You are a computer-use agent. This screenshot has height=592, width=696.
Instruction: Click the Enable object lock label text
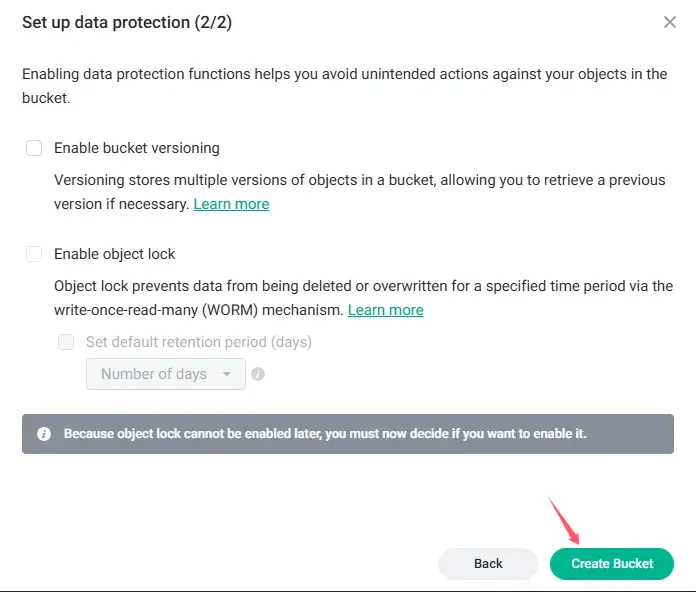click(x=115, y=254)
